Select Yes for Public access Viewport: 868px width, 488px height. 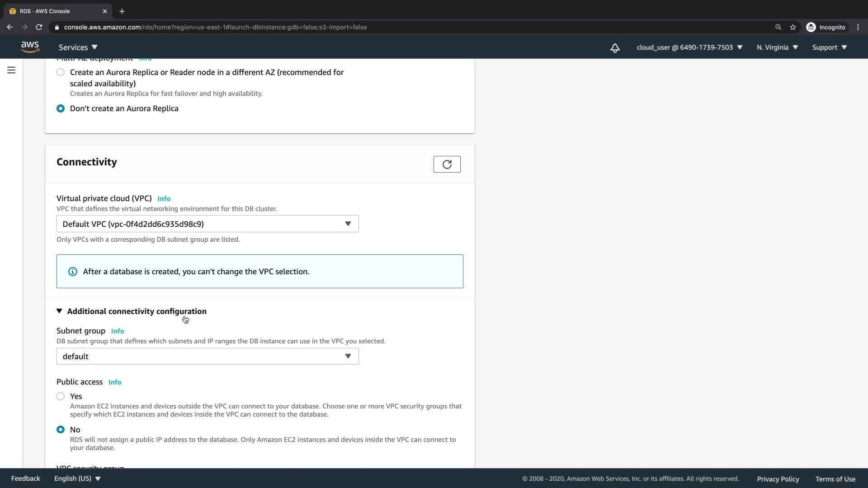[61, 396]
